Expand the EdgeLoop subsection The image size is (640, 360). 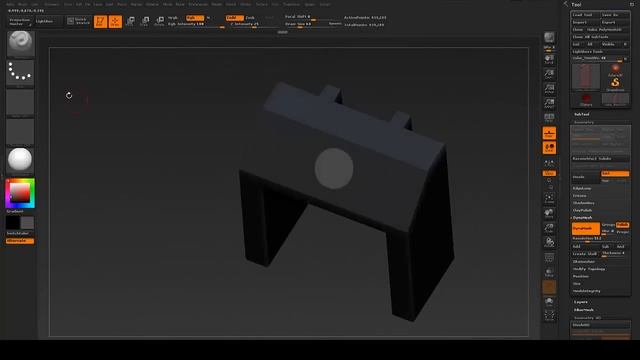pos(582,188)
